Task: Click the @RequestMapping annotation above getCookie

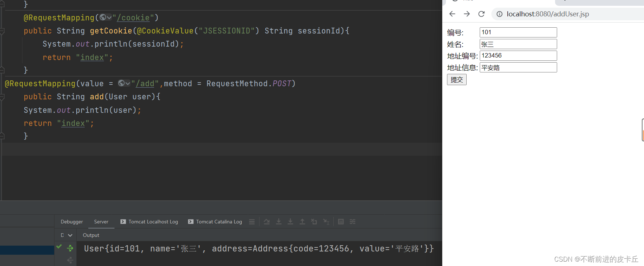Action: click(x=59, y=18)
